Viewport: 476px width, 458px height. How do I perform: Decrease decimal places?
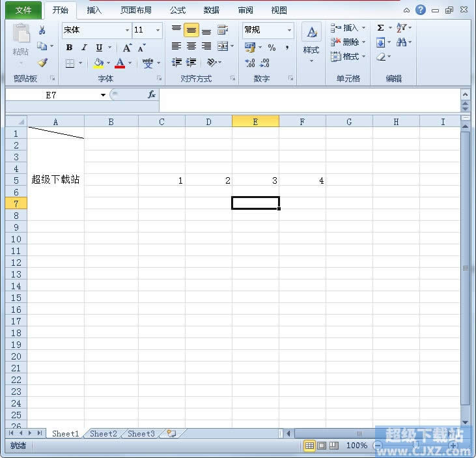[x=264, y=63]
